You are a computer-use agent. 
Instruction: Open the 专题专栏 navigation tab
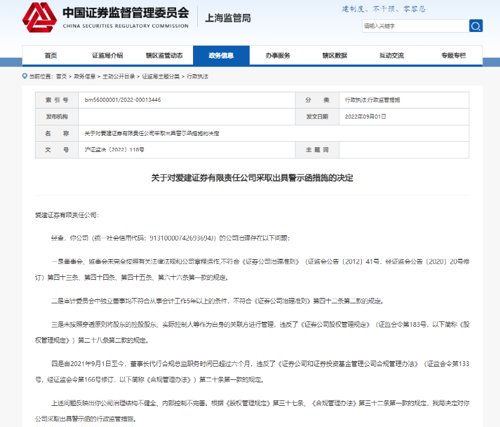click(453, 55)
